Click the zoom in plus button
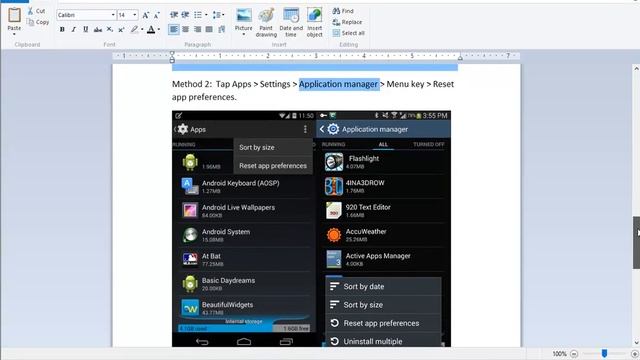This screenshot has height=360, width=640. pos(635,353)
